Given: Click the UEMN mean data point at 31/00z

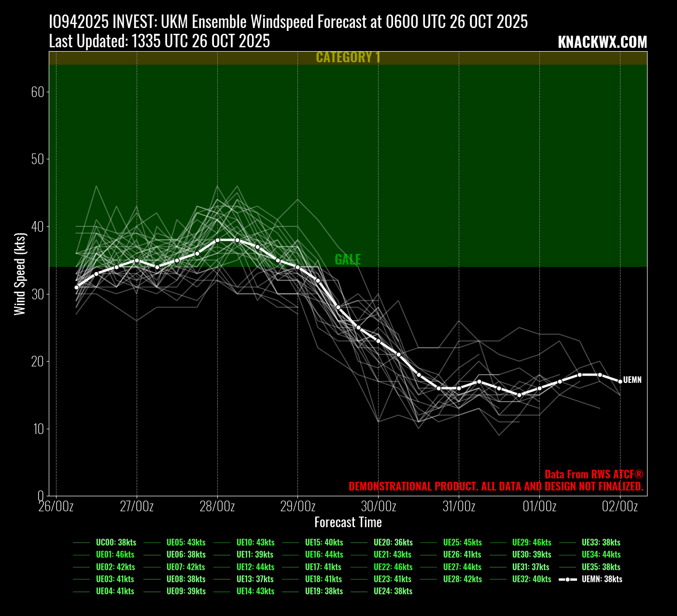Looking at the screenshot, I should [x=459, y=388].
